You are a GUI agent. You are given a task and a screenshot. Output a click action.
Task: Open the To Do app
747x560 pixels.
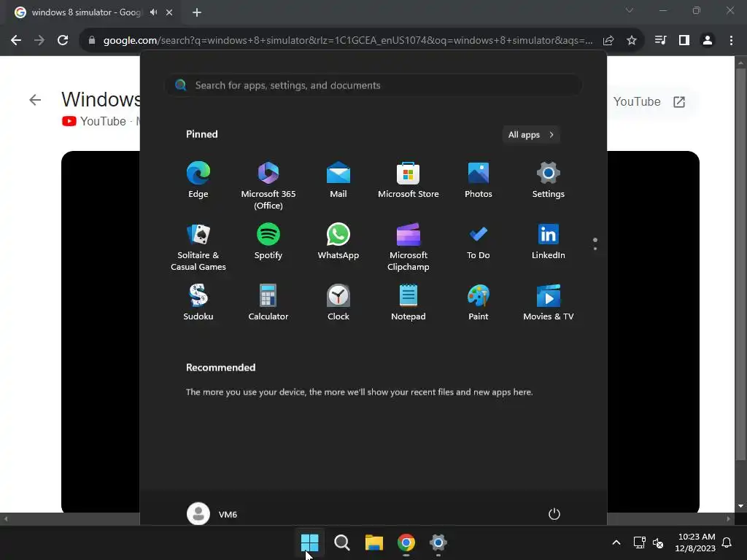point(479,241)
